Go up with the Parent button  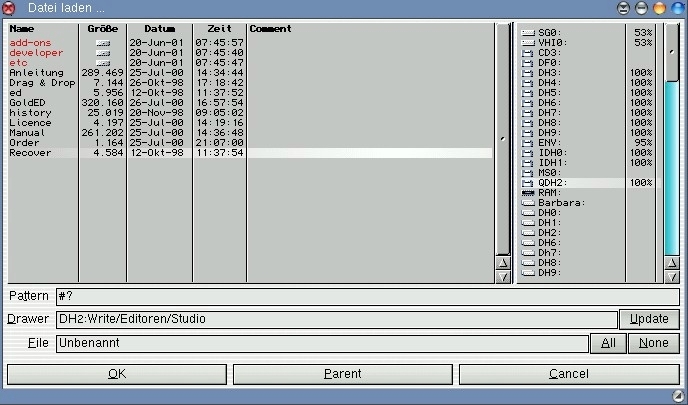[343, 374]
